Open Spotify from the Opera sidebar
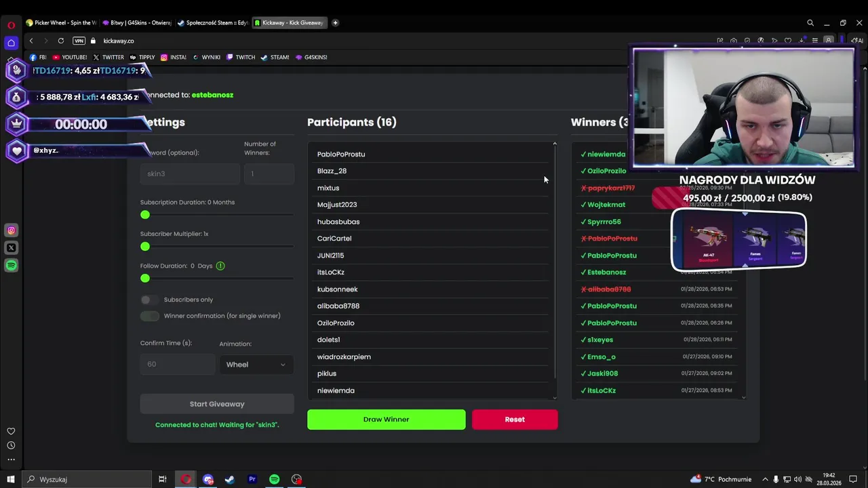 11,266
